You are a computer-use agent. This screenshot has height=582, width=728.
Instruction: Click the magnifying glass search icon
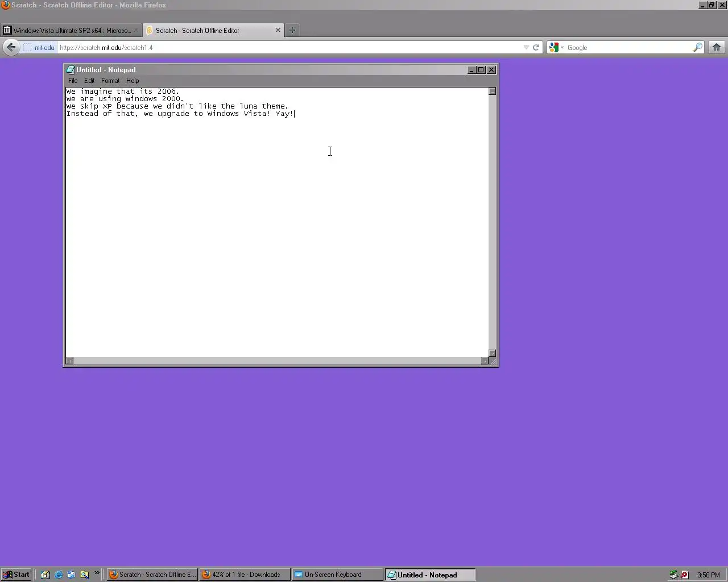point(697,47)
